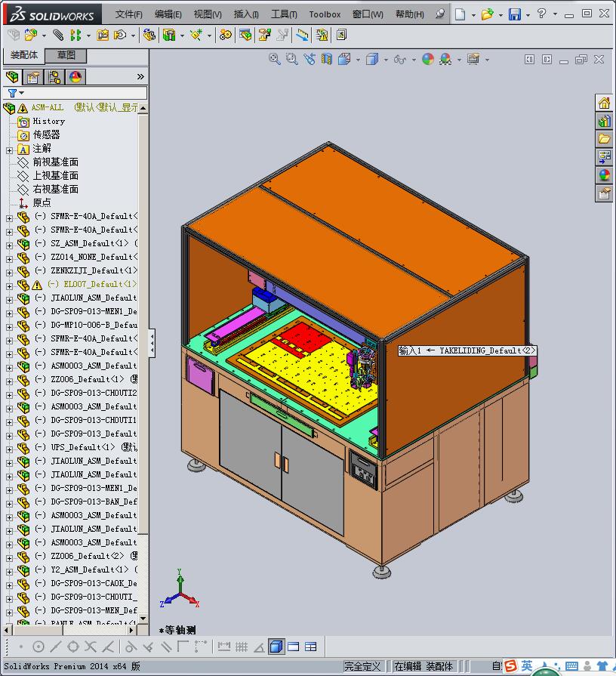616x676 pixels.
Task: Click the 在编辑 装配体 status bar field
Action: tap(423, 666)
